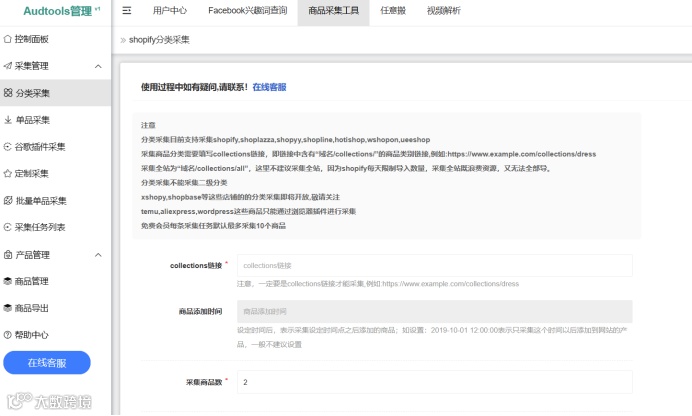Click the 商品导出 layers icon
Image resolution: width=692 pixels, height=416 pixels.
8,308
